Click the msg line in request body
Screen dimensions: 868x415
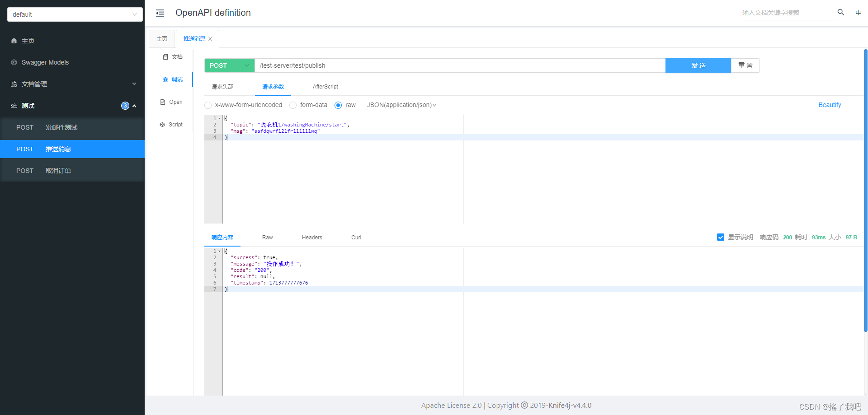click(x=275, y=131)
